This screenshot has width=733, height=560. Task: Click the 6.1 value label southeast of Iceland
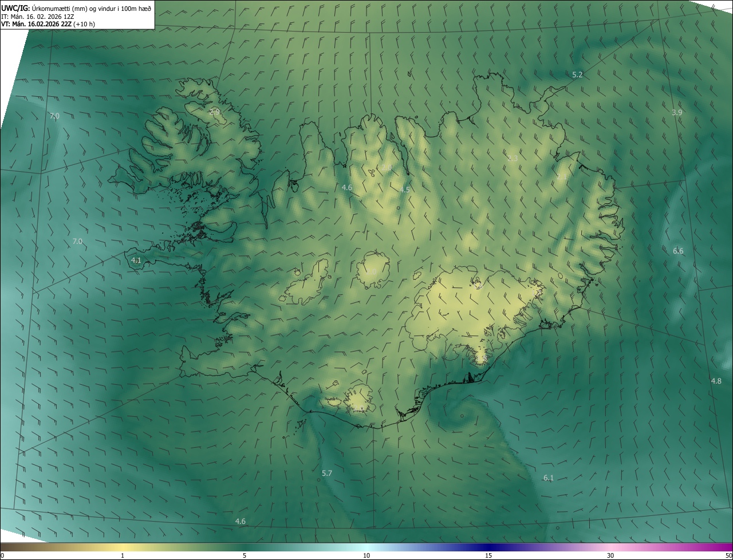[549, 478]
